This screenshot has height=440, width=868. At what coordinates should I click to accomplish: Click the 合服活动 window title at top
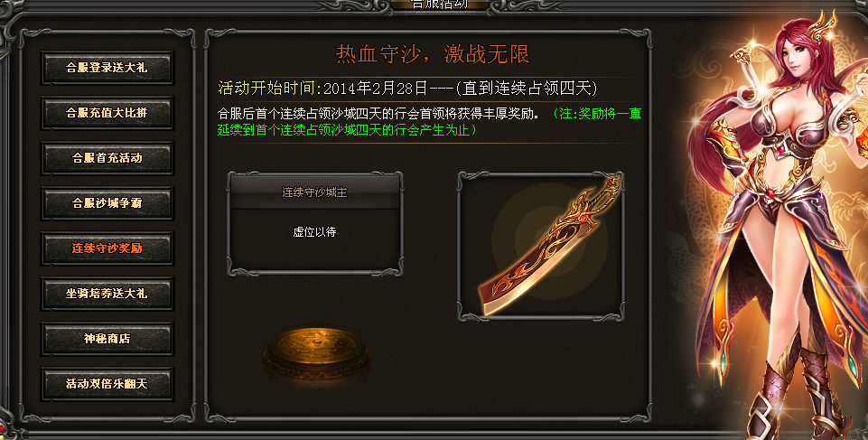[440, 5]
